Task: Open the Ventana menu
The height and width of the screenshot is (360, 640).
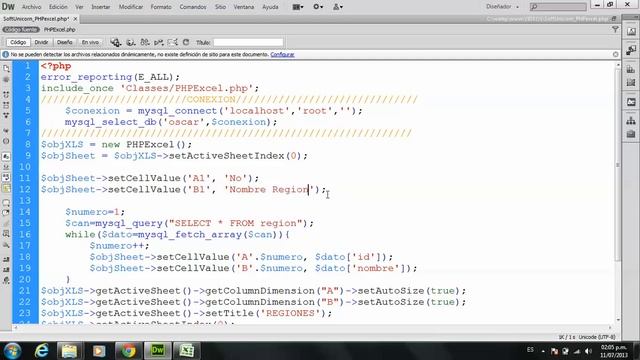Action: [244, 7]
